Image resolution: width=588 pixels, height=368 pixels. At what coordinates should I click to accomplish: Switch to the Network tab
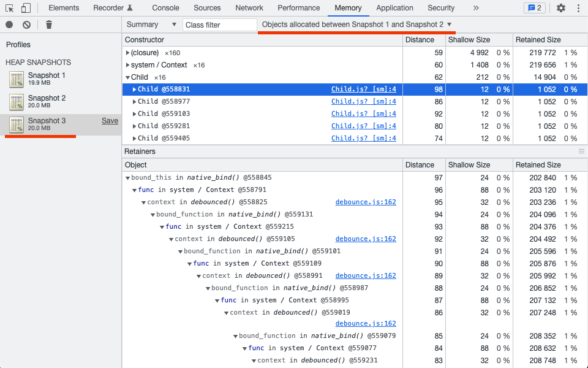[x=249, y=8]
